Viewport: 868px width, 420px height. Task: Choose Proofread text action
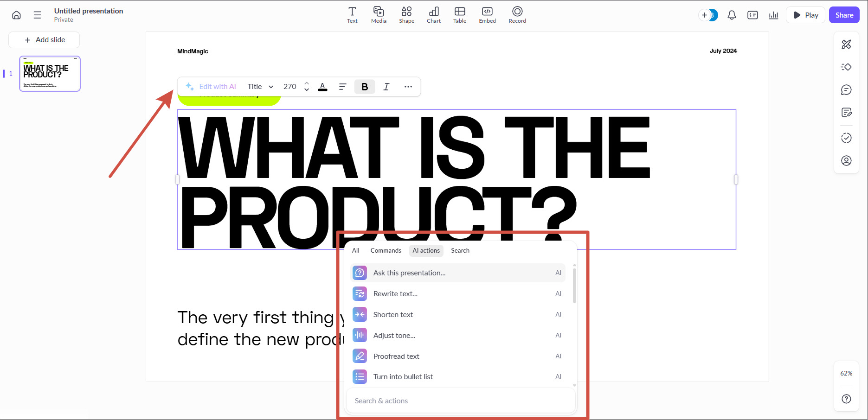point(458,356)
